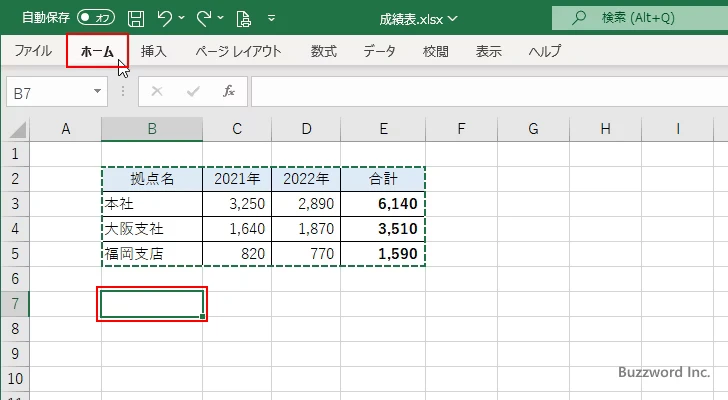Click the cell containing 2,890
This screenshot has height=400, width=728.
tap(306, 204)
